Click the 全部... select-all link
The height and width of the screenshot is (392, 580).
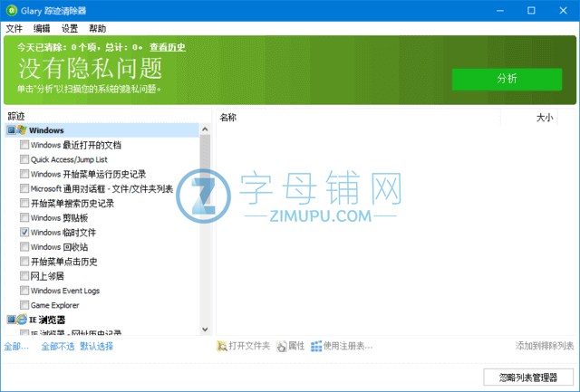tap(16, 346)
